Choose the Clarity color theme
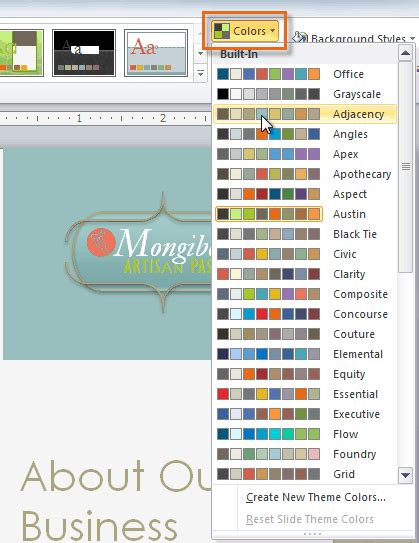 coord(305,274)
